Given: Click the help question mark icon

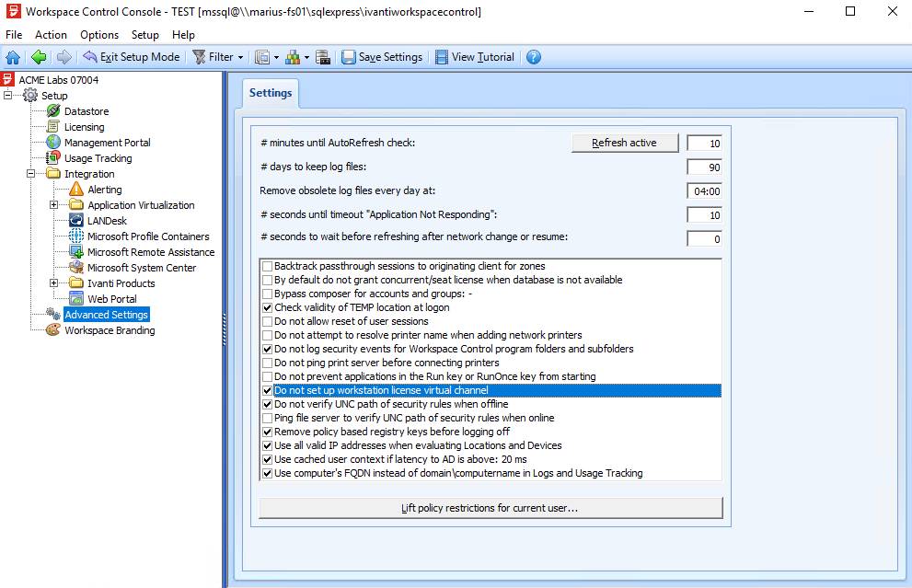Looking at the screenshot, I should coord(534,57).
